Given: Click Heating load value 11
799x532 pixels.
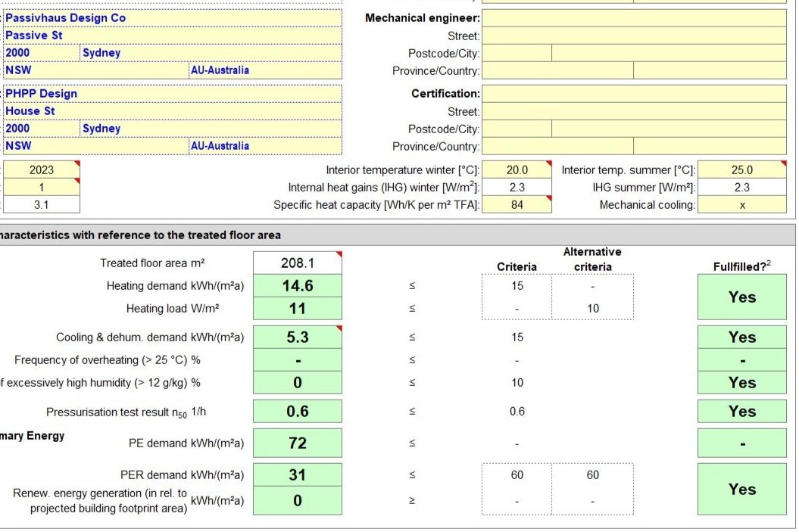Looking at the screenshot, I should tap(298, 309).
